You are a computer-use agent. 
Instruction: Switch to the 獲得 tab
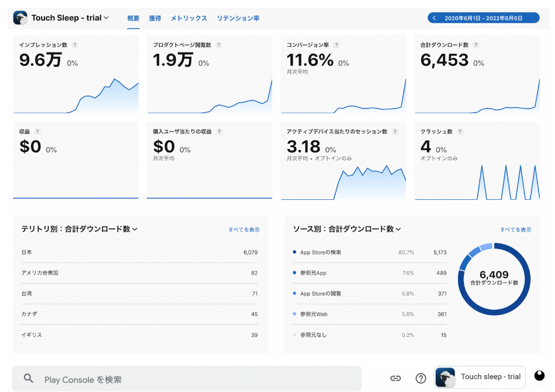[154, 18]
